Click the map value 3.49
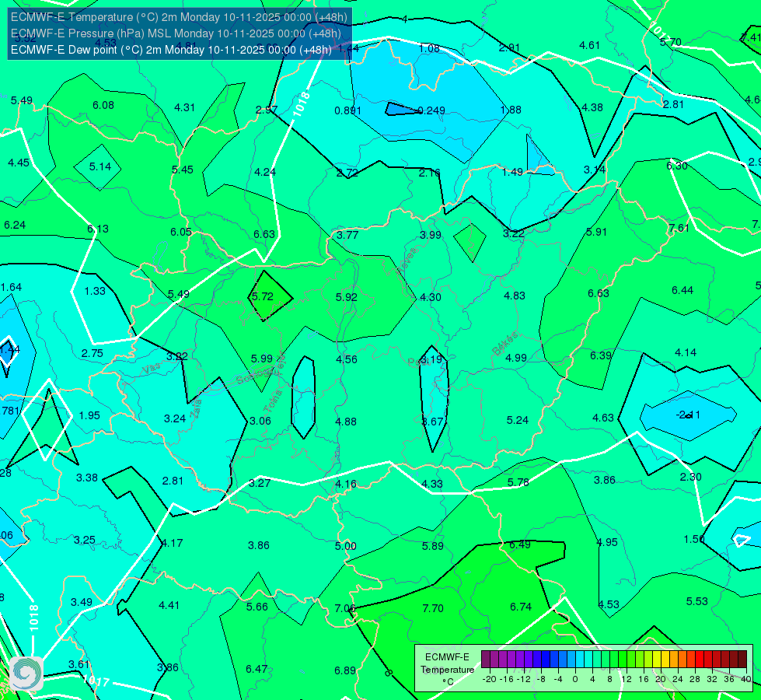 coord(82,602)
